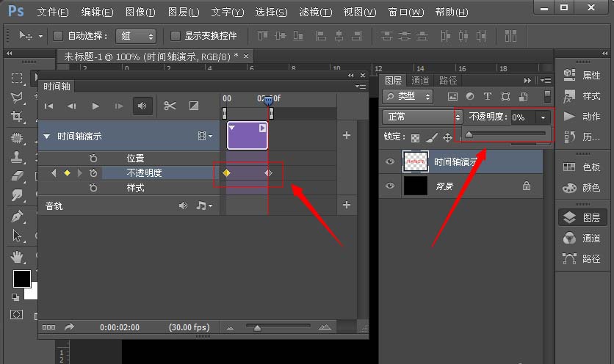The image size is (614, 364).
Task: Open the 属性 panel
Action: click(x=582, y=75)
